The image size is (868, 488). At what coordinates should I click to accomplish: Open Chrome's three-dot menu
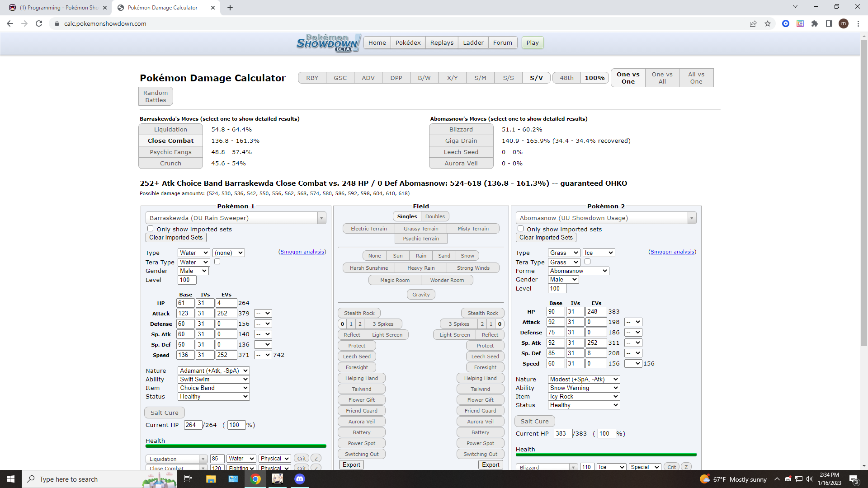point(858,23)
